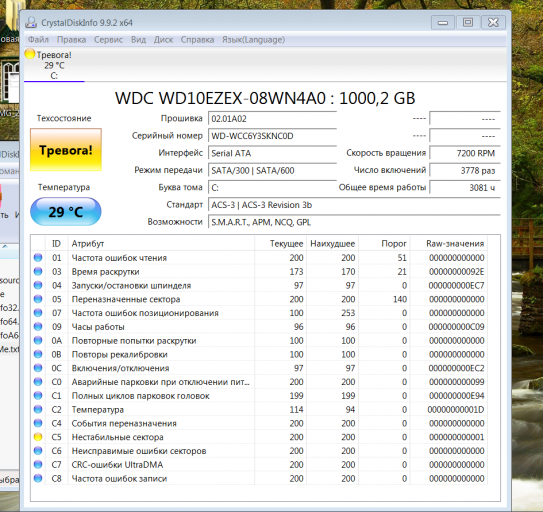Open the Сервис menu
The image size is (543, 512).
click(108, 40)
